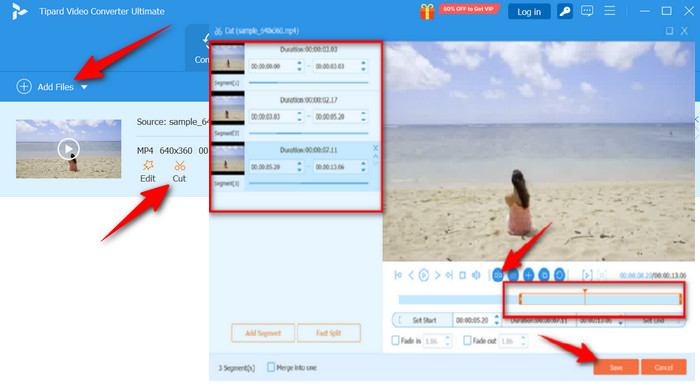Click the 3 Segment(s) label
This screenshot has width=700, height=385.
[x=237, y=368]
